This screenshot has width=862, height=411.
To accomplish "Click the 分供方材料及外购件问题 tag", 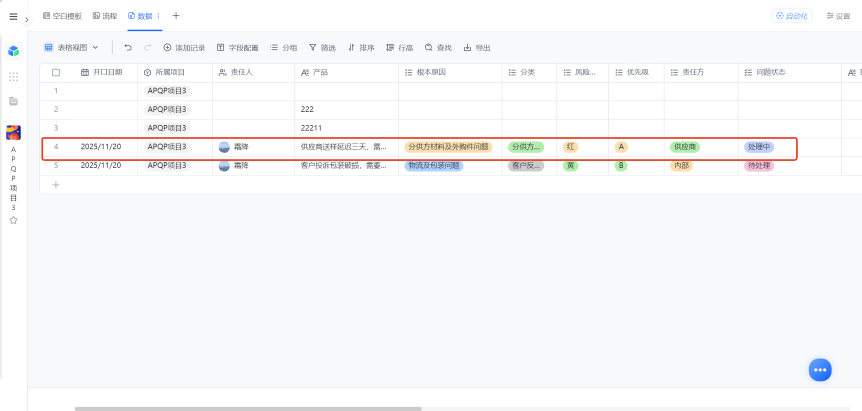I will pyautogui.click(x=448, y=147).
